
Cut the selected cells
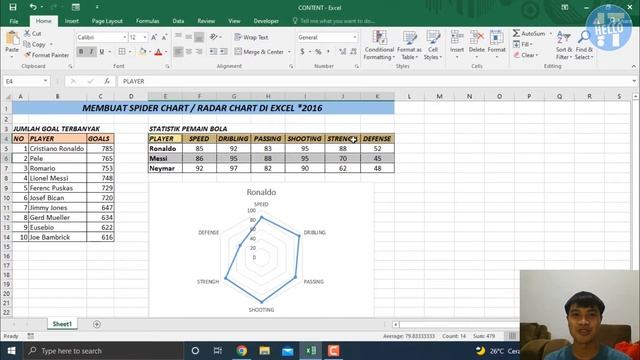(x=33, y=33)
